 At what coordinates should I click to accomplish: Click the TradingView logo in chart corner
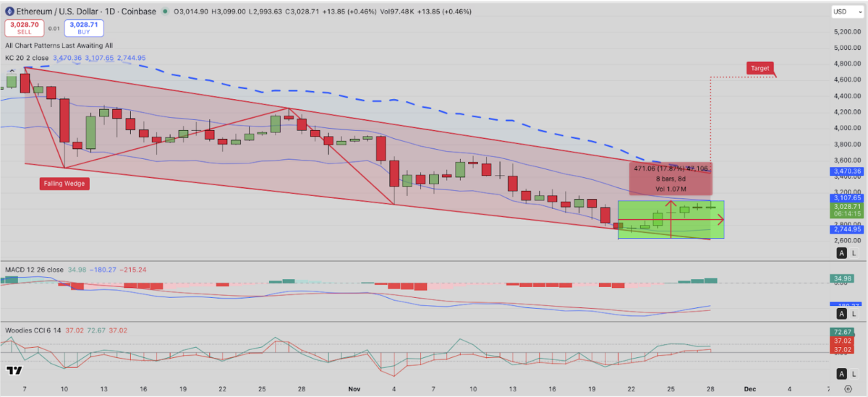pos(14,370)
